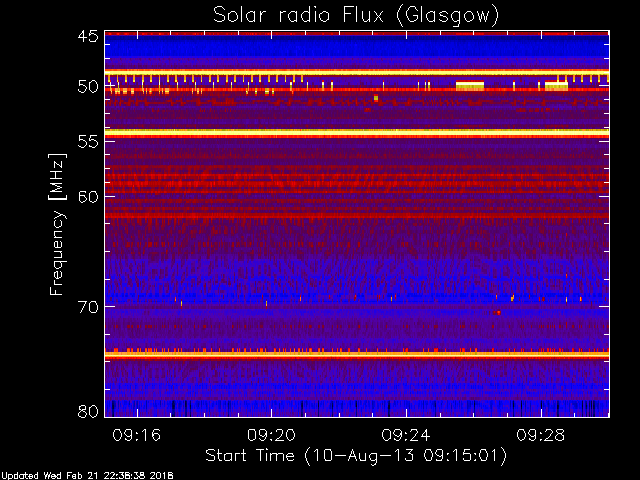This screenshot has height=480, width=640.
Task: Click the "Updated Wed Feb 21" timestamp text
Action: (87, 476)
